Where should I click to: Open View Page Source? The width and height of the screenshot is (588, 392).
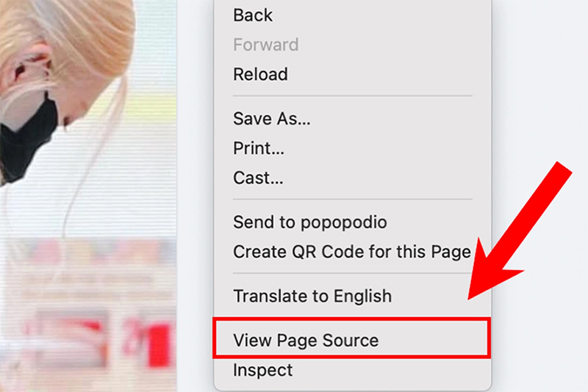306,341
